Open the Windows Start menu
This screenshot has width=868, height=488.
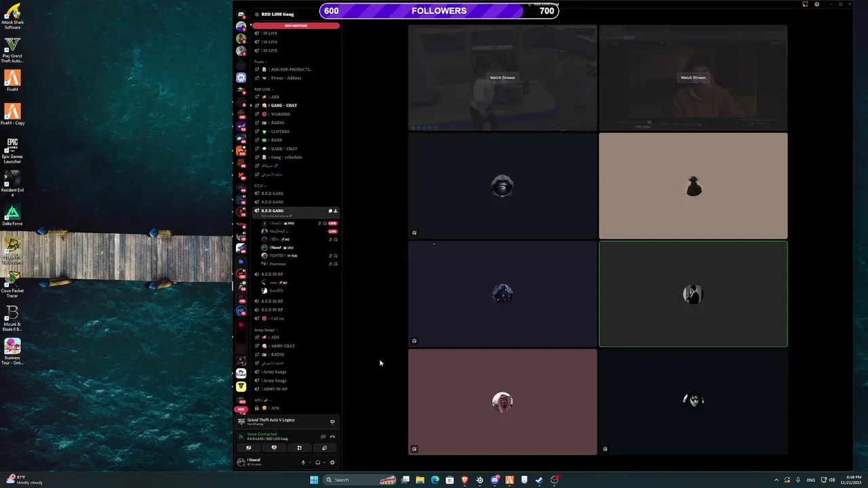point(314,480)
